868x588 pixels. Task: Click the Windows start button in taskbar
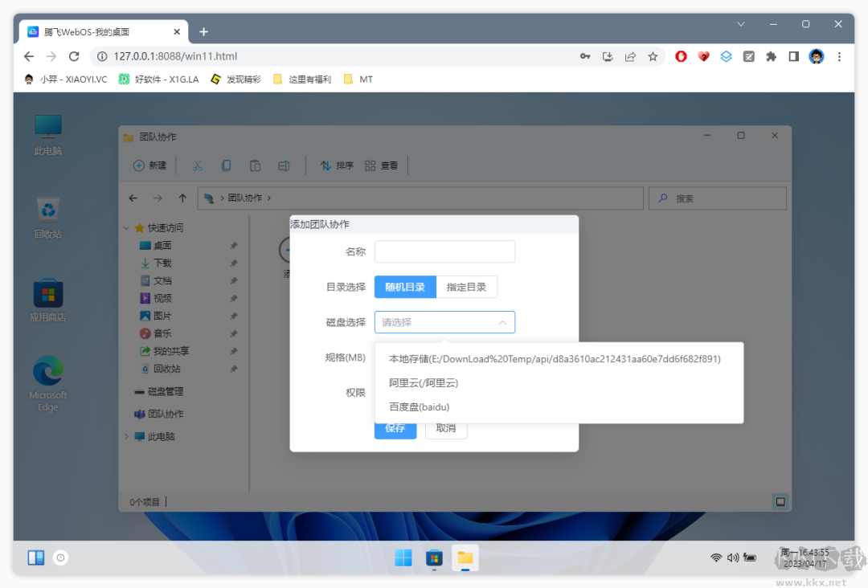coord(403,558)
